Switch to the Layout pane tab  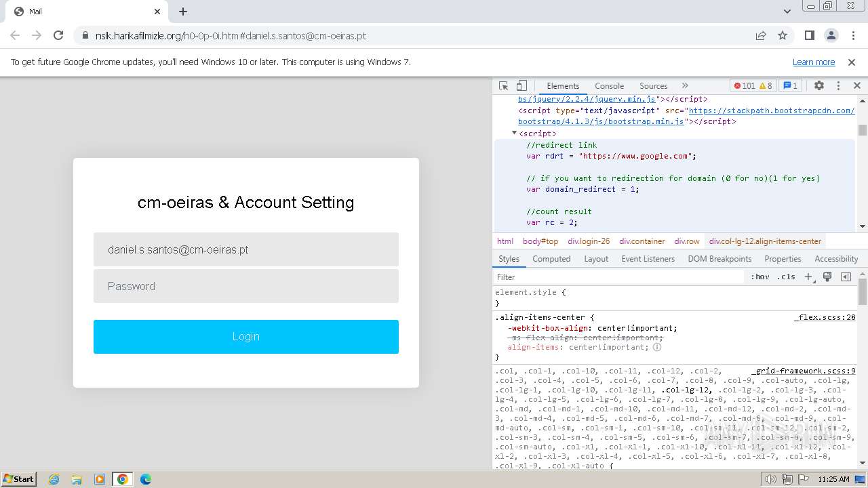pyautogui.click(x=596, y=259)
